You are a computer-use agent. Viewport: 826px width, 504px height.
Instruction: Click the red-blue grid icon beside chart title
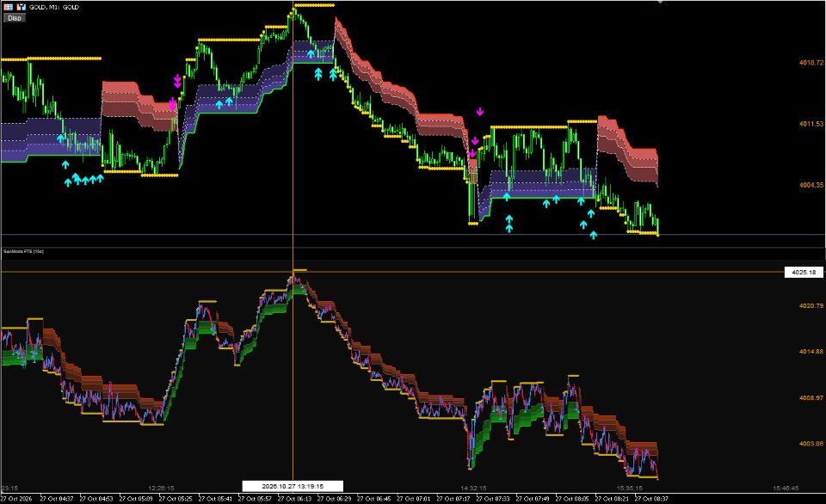9,7
